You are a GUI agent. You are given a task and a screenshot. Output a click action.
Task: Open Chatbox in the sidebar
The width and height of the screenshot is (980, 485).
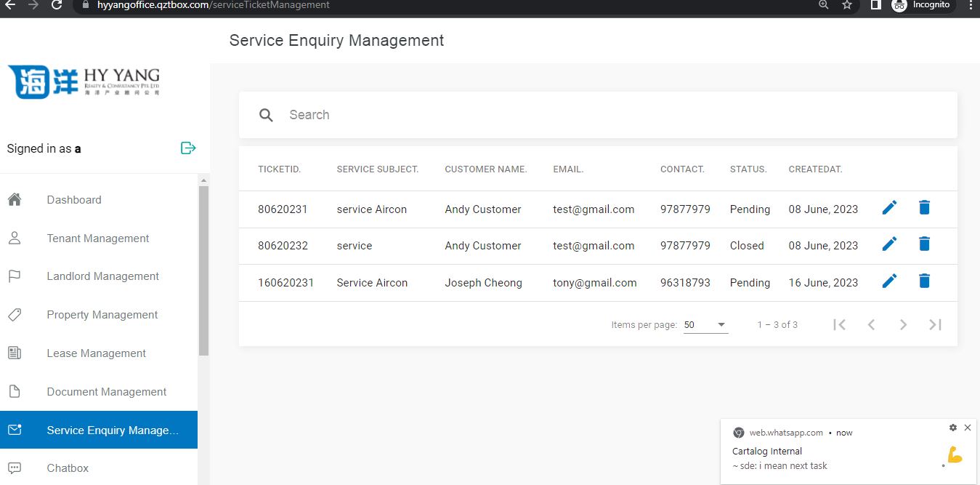tap(68, 468)
